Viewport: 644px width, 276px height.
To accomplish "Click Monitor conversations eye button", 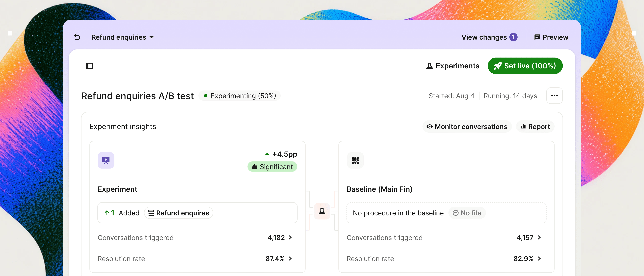I will tap(467, 126).
